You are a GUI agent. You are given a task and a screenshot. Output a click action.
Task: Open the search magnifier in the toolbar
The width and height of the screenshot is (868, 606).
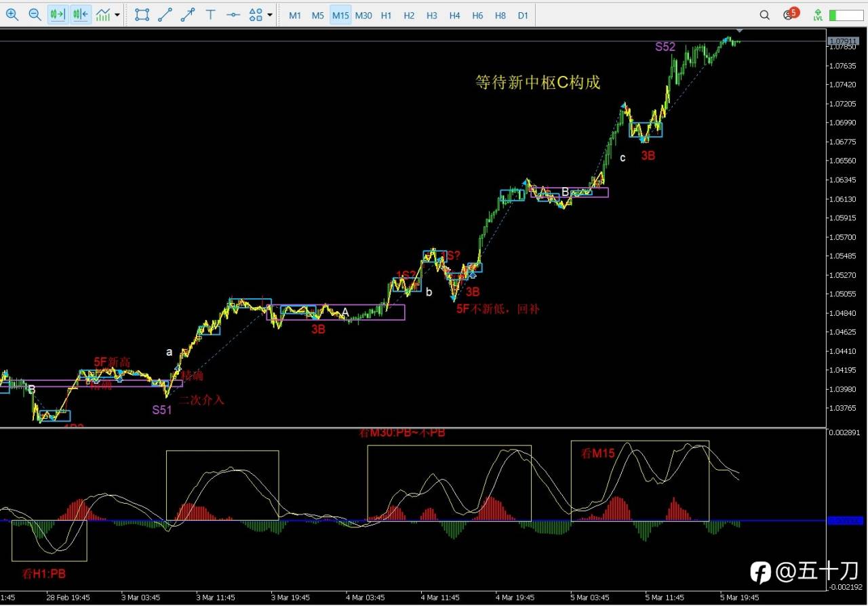click(764, 15)
